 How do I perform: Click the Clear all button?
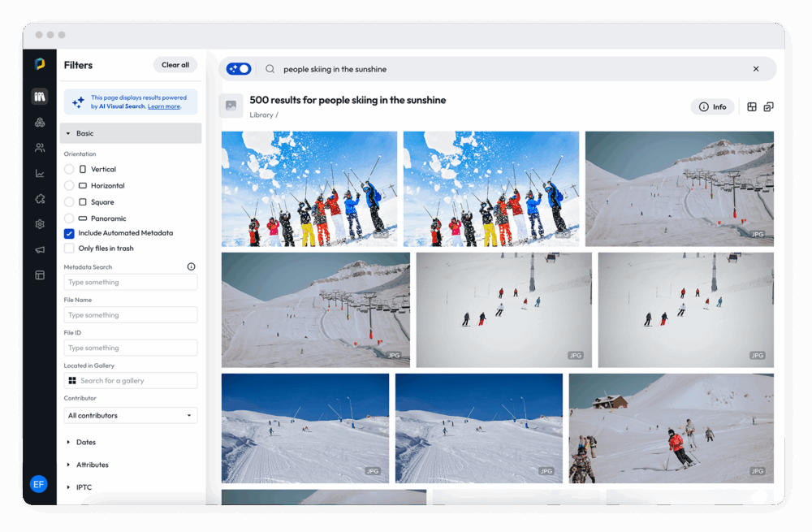(175, 65)
